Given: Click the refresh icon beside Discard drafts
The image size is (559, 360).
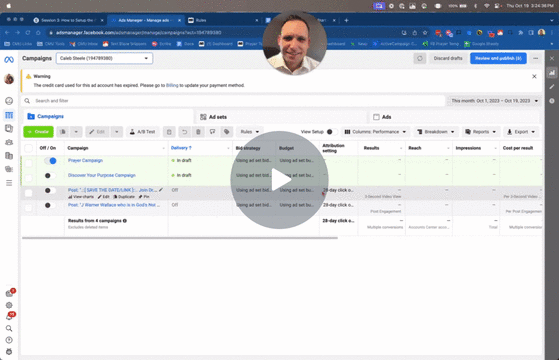Looking at the screenshot, I should pos(420,58).
